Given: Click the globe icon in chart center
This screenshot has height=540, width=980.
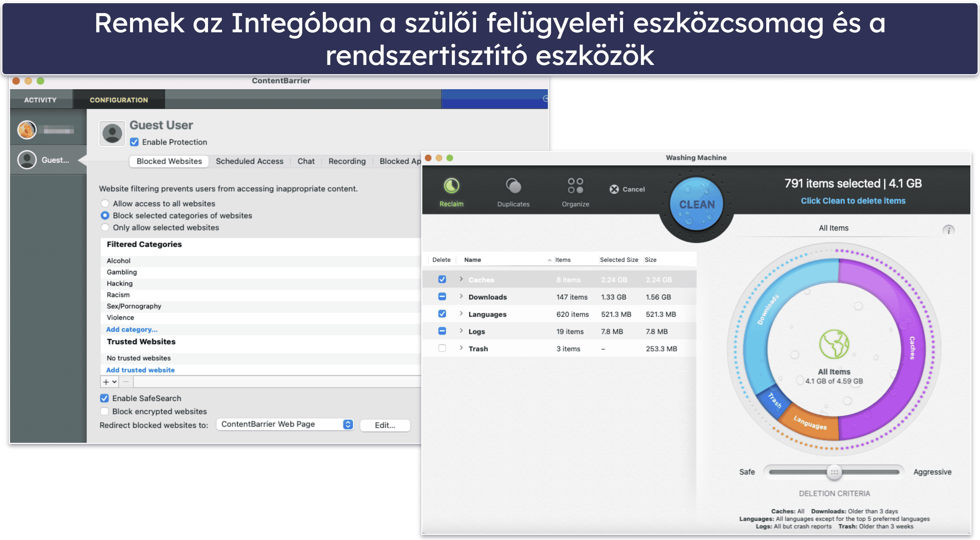Looking at the screenshot, I should pyautogui.click(x=833, y=344).
